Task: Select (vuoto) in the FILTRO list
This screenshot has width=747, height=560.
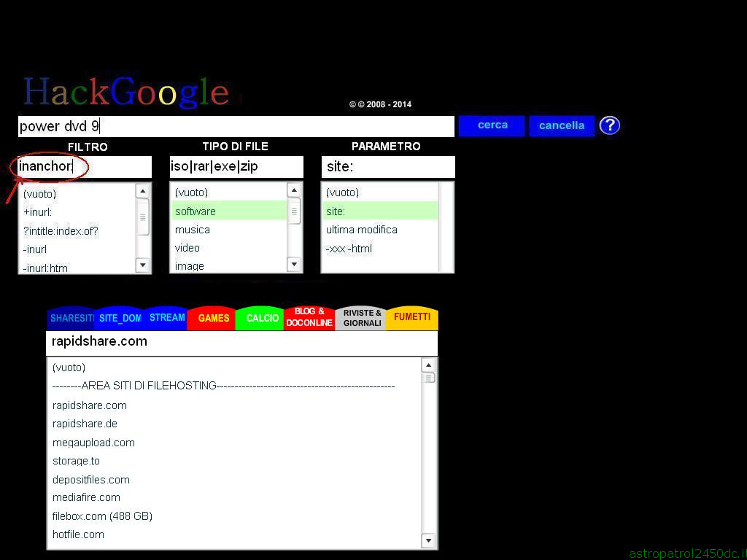Action: tap(39, 194)
